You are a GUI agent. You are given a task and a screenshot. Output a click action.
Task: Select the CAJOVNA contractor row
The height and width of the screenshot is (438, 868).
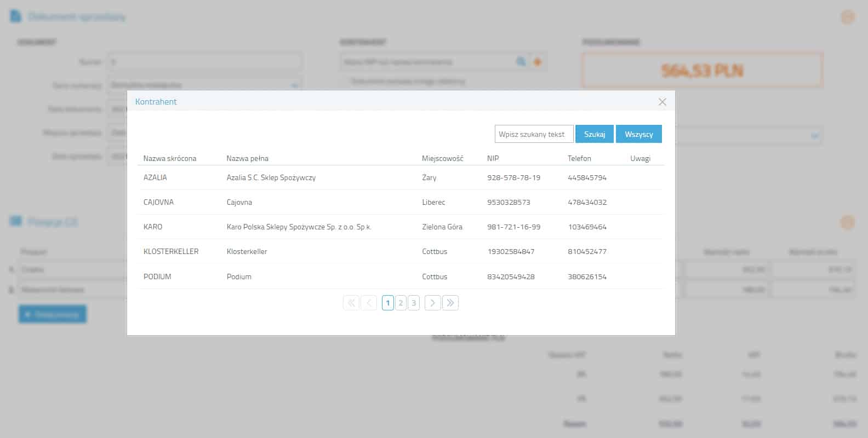(x=401, y=202)
